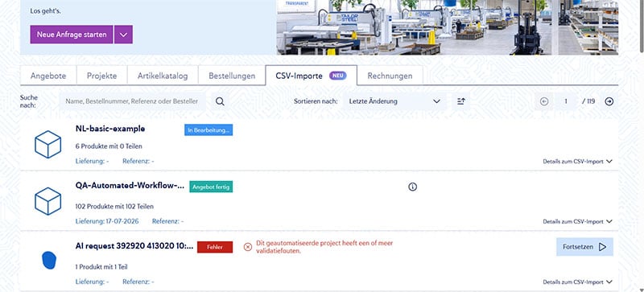Click the Fortsetzen button
Image resolution: width=644 pixels, height=292 pixels.
click(584, 247)
